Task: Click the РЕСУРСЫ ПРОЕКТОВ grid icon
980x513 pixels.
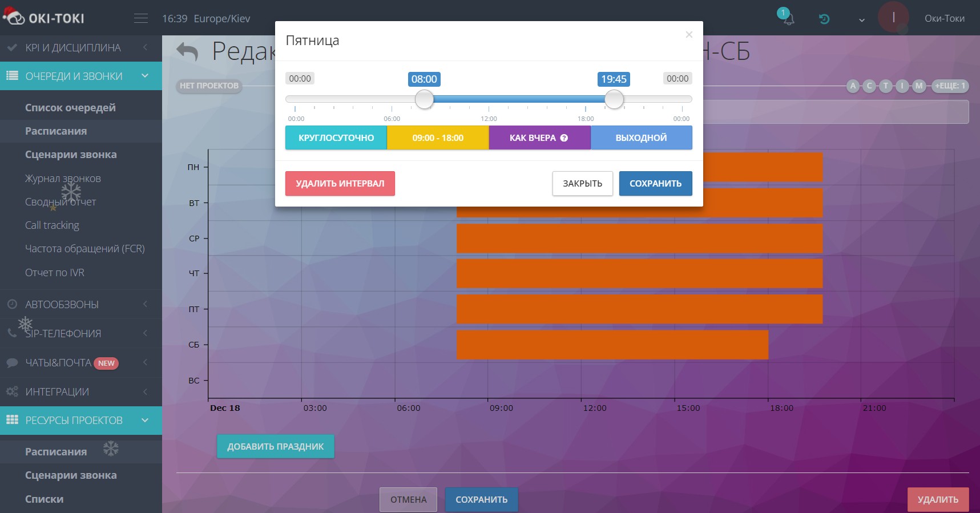Action: [12, 420]
